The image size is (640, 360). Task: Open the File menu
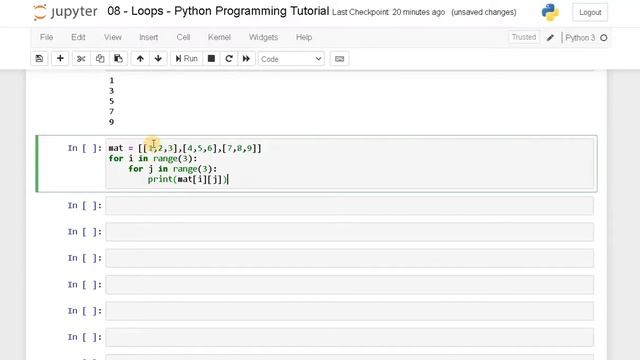click(x=47, y=37)
